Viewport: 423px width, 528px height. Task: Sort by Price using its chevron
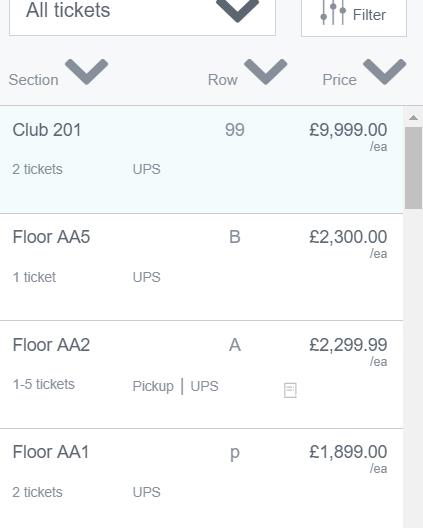[x=385, y=72]
